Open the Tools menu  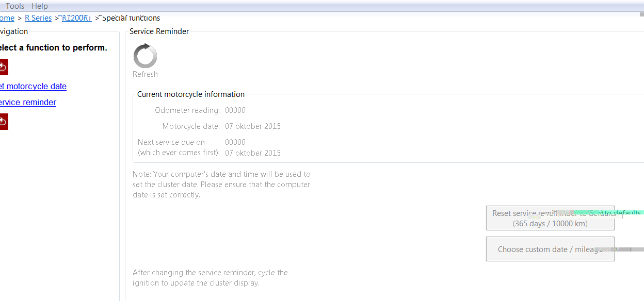15,6
